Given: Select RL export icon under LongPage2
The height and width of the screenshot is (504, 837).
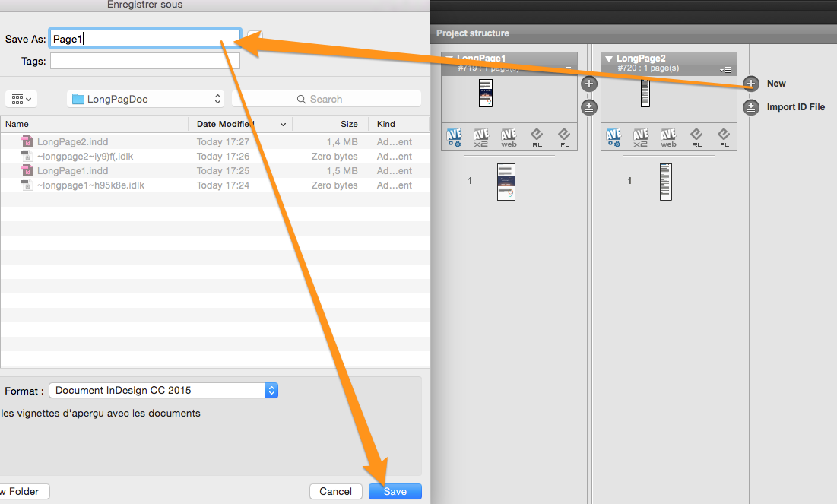Looking at the screenshot, I should 696,138.
